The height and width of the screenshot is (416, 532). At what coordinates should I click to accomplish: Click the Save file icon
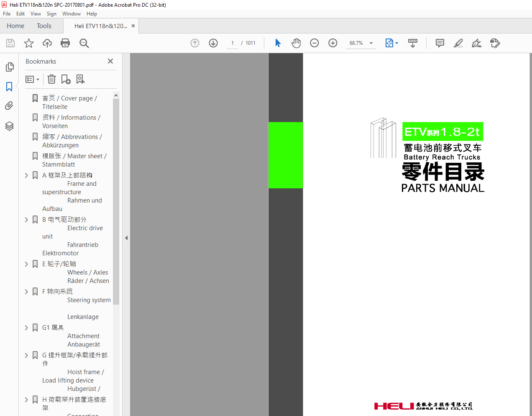pos(10,43)
